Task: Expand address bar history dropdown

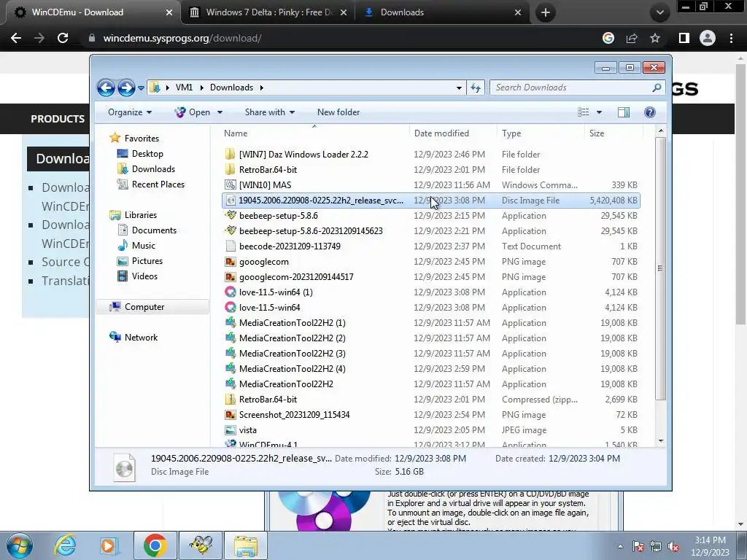Action: click(459, 88)
